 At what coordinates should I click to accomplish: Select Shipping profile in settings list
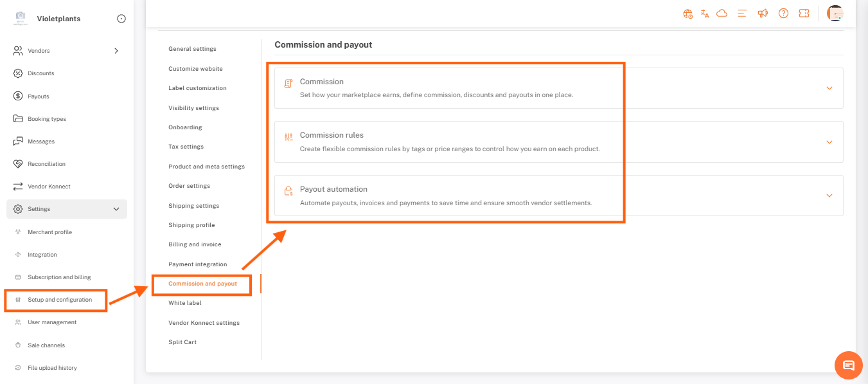point(191,225)
